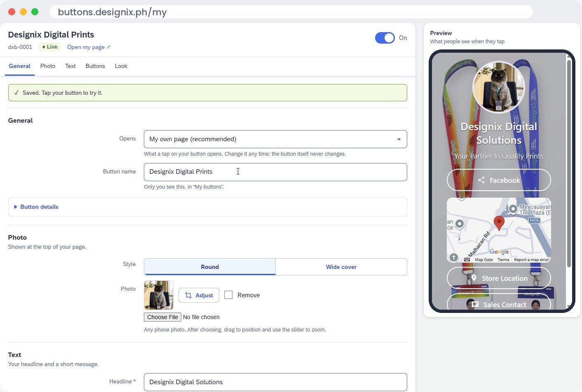Screen dimensions: 582x392
Task: Click the chat icon on Sales Contact
Action: [x=475, y=304]
